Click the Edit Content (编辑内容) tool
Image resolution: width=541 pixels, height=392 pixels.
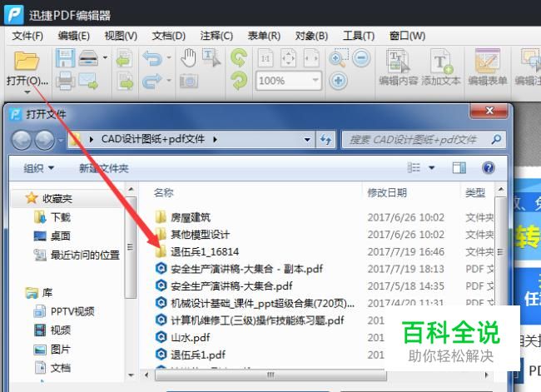click(x=399, y=67)
